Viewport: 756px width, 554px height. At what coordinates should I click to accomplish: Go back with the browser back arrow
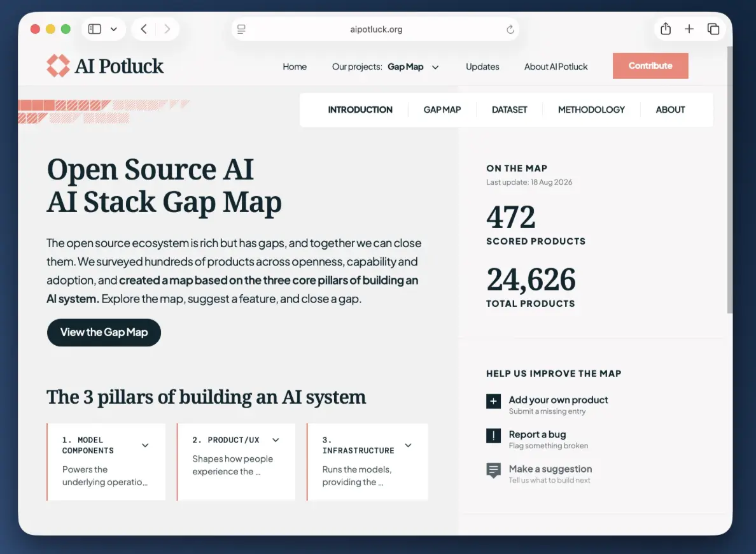click(x=144, y=29)
